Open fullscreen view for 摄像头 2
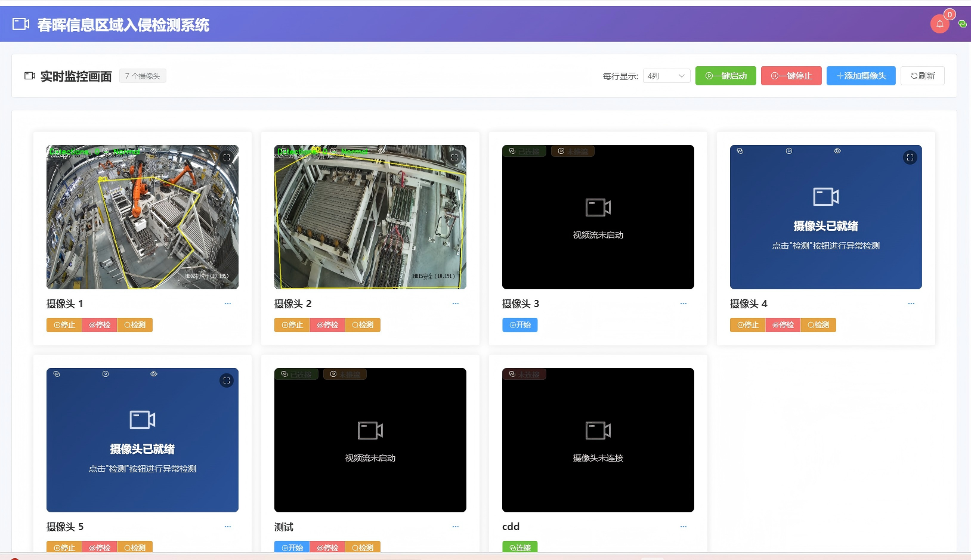 click(454, 157)
